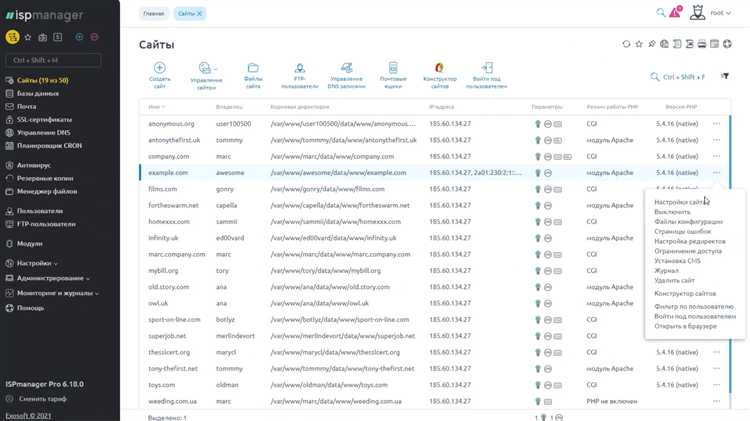Click three-dots menu for toys.com row
Screen dimensions: 750x421
click(716, 385)
